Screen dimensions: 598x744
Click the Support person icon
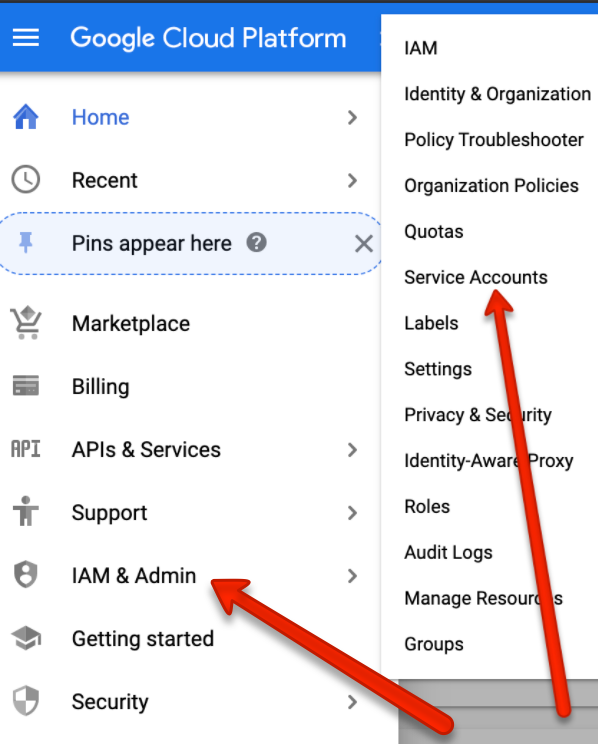pyautogui.click(x=26, y=511)
